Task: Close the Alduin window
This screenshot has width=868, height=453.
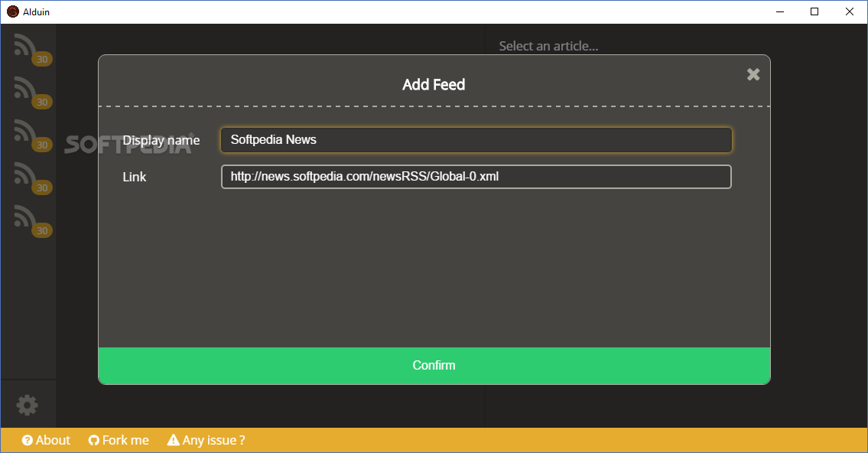Action: (x=849, y=11)
